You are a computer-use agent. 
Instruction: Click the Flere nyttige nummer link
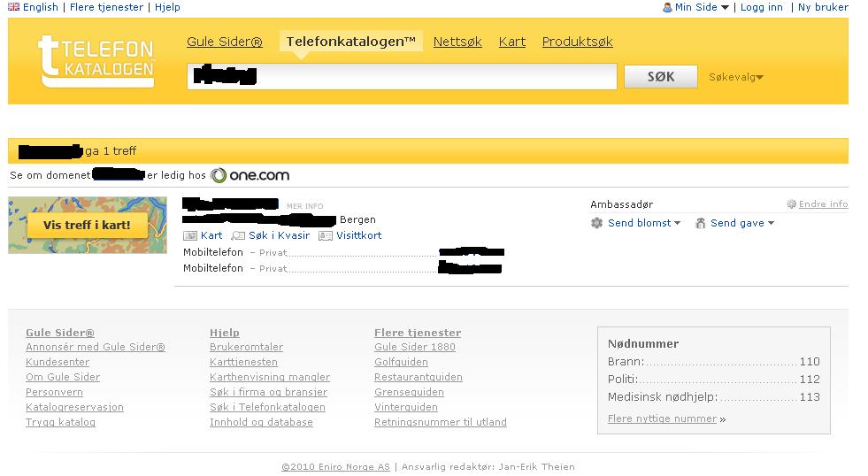pos(662,418)
